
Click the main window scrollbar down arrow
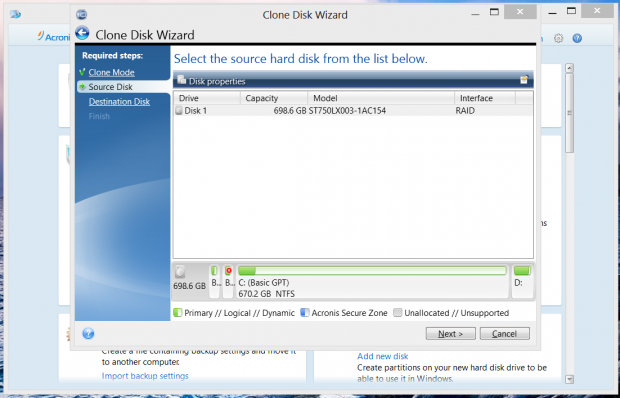coord(569,379)
